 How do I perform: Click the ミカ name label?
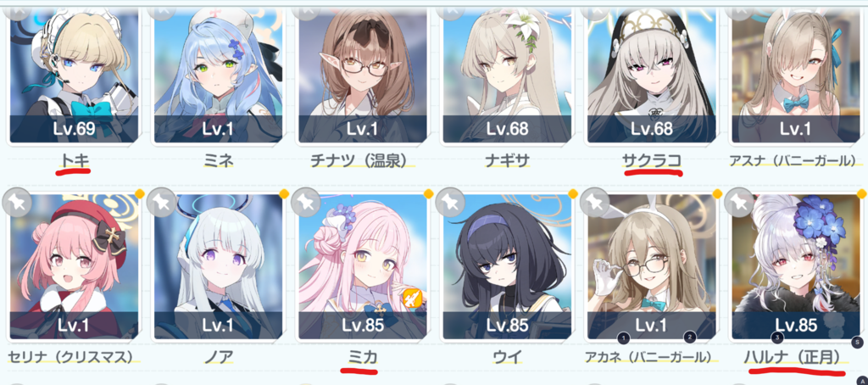click(363, 358)
